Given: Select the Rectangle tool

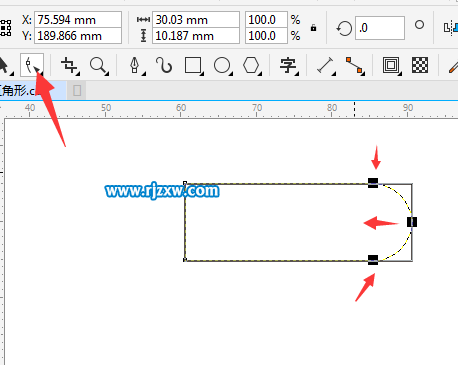Looking at the screenshot, I should click(x=193, y=65).
